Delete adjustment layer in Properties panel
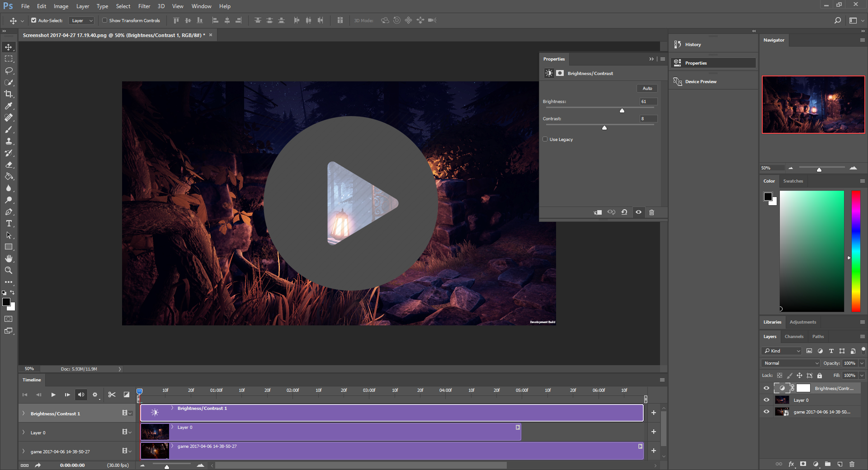This screenshot has width=868, height=470. (651, 212)
